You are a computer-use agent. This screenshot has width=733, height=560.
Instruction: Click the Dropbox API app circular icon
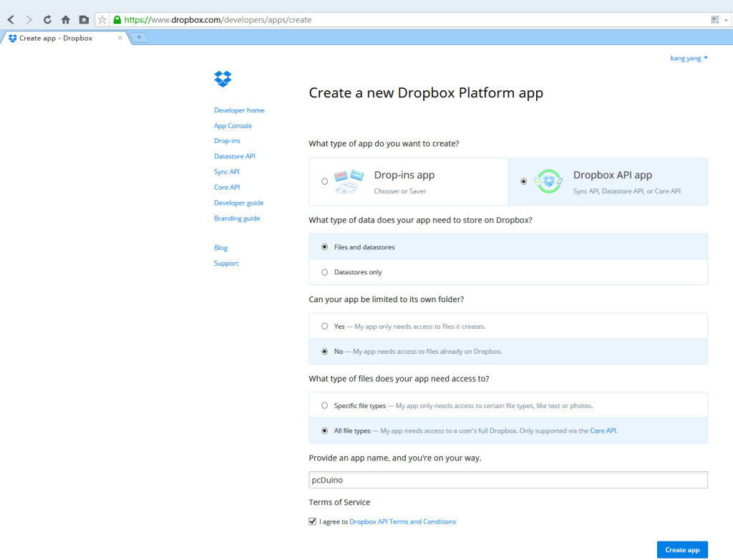pyautogui.click(x=549, y=181)
